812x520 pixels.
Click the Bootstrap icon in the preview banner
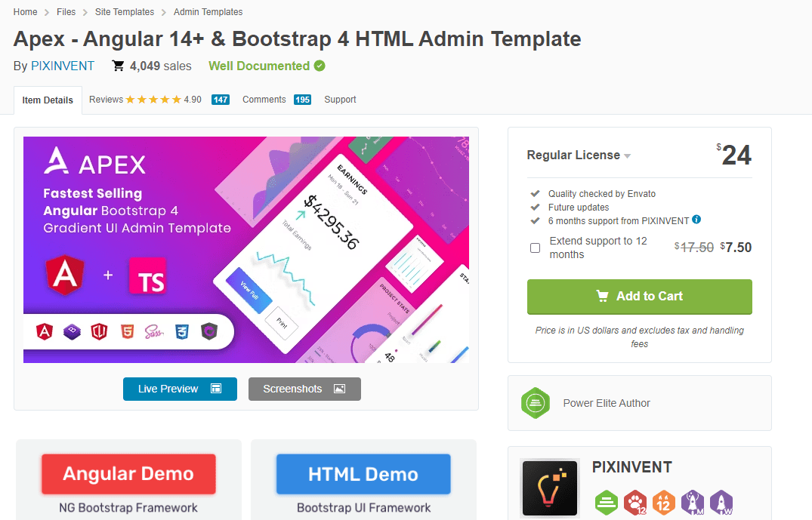[71, 332]
